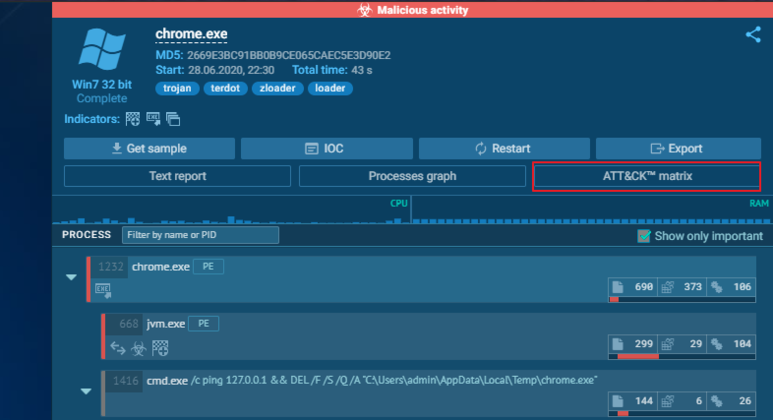Click the RAM usage graph

pyautogui.click(x=591, y=210)
